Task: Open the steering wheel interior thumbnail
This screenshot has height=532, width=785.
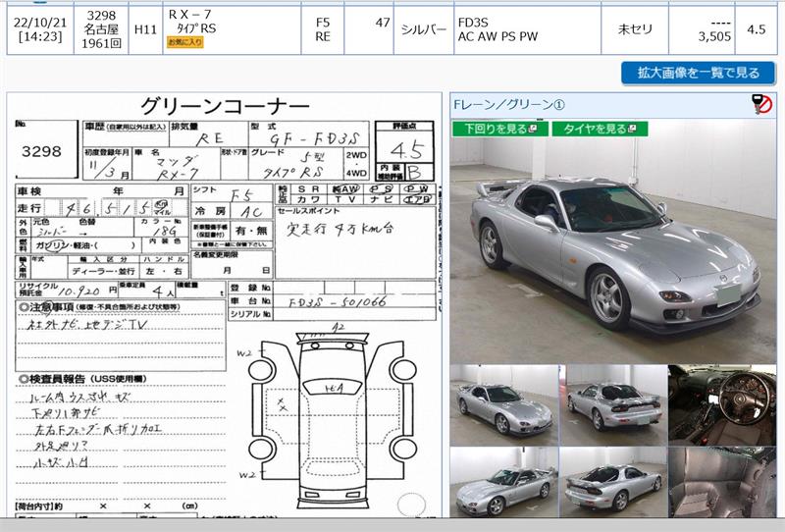Action: (722, 404)
